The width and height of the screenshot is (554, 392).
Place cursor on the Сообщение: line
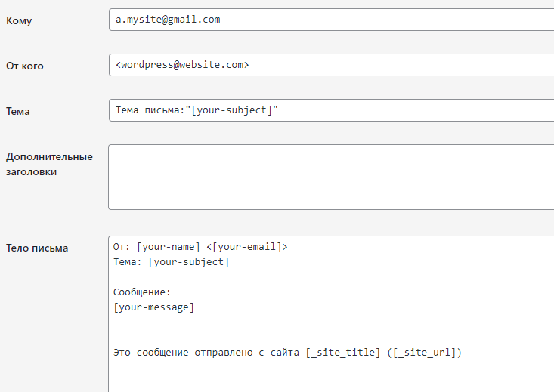[x=142, y=292]
